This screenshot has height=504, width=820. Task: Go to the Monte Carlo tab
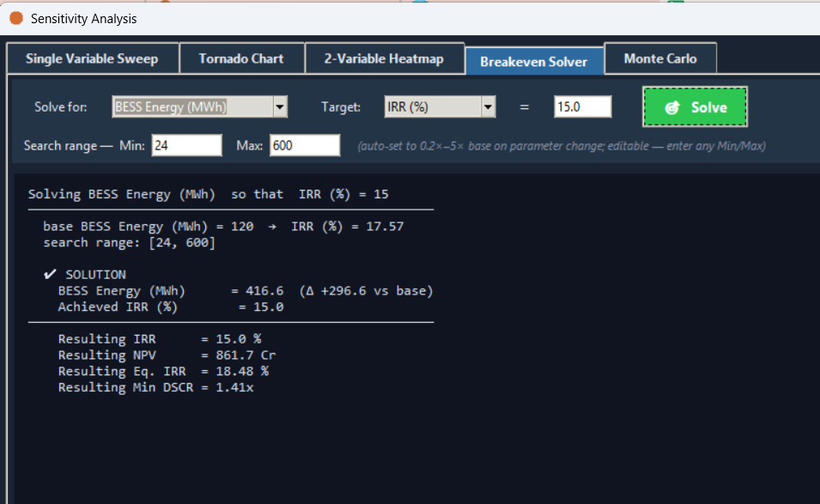660,58
